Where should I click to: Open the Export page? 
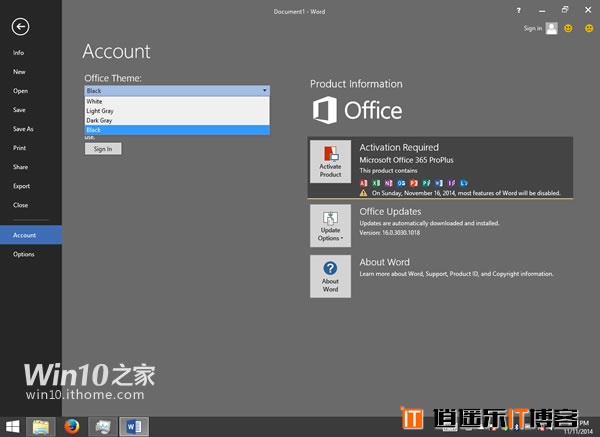(x=21, y=186)
